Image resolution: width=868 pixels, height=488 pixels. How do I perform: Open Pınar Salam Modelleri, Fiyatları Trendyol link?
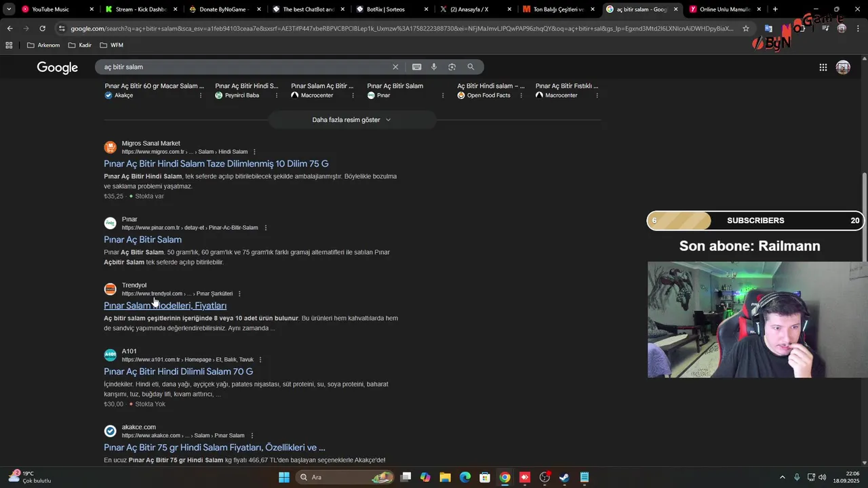coord(165,306)
